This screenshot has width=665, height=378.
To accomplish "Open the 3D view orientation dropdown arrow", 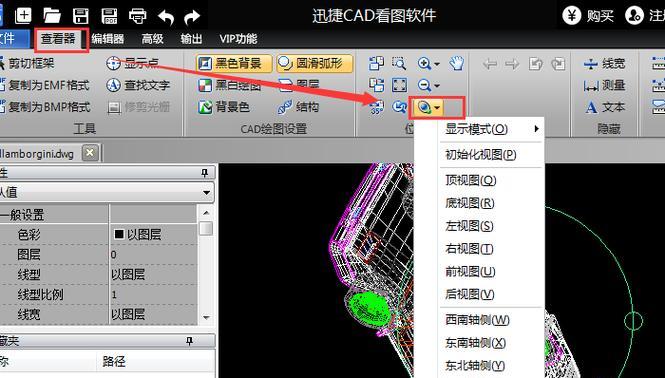I will point(437,108).
